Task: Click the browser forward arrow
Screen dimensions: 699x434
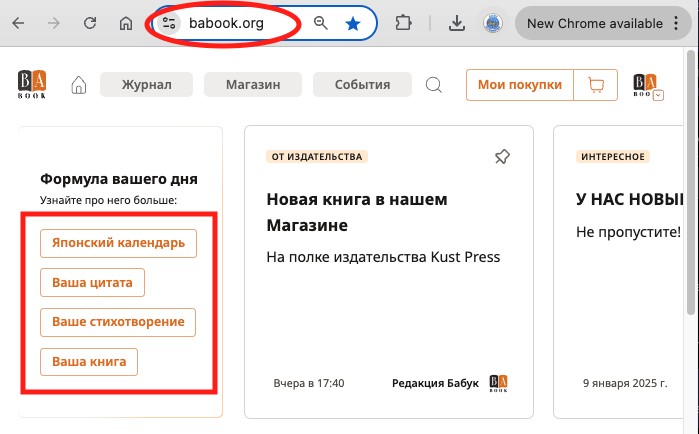Action: pyautogui.click(x=54, y=23)
